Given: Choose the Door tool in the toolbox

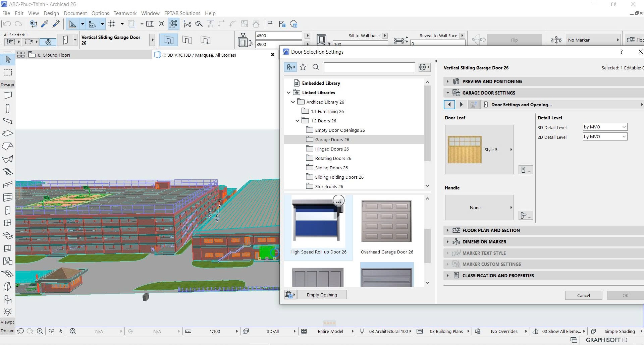Looking at the screenshot, I should [x=7, y=210].
